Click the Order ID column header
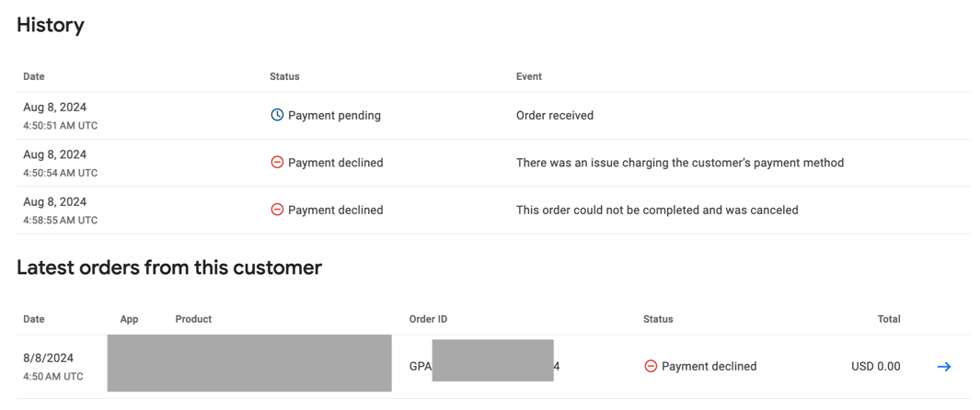This screenshot has height=410, width=980. pyautogui.click(x=428, y=319)
